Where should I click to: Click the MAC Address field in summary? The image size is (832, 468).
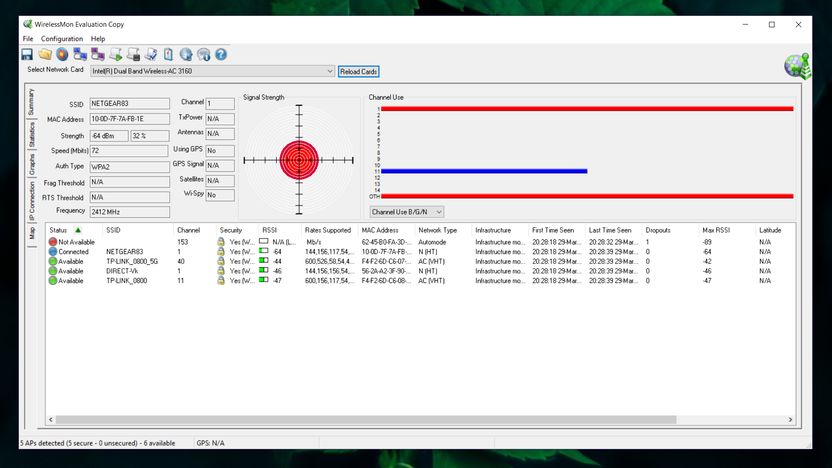129,119
